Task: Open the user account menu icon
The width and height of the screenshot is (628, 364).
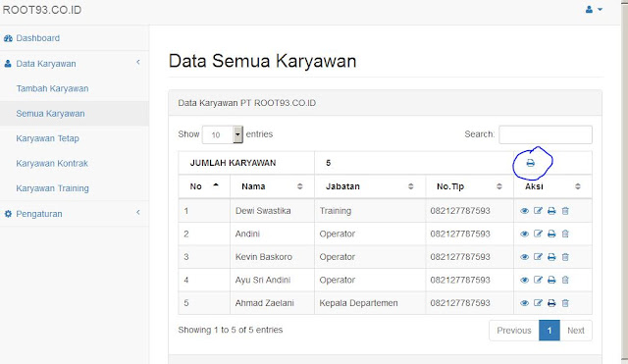Action: 594,9
